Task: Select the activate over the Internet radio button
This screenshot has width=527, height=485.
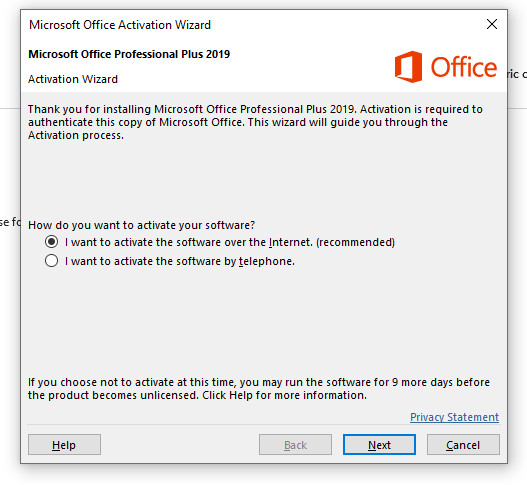Action: tap(51, 242)
